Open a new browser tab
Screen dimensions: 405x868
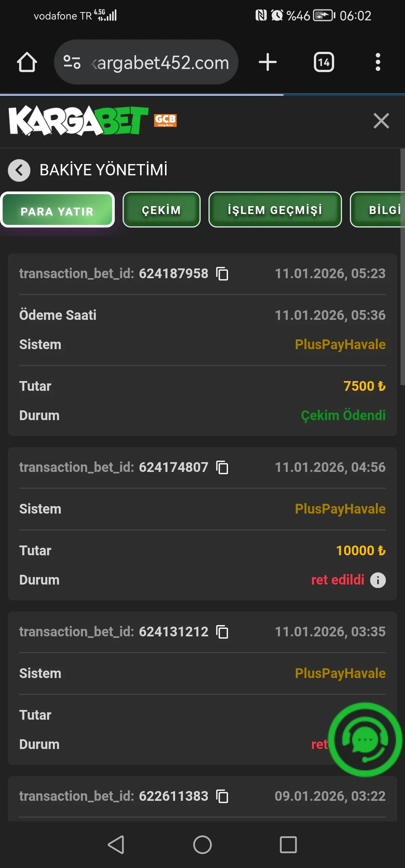point(268,62)
